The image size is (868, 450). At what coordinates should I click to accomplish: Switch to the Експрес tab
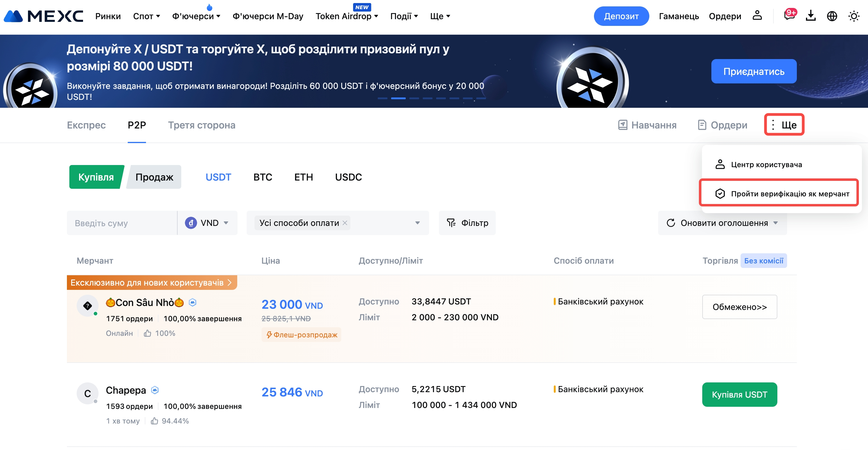pyautogui.click(x=86, y=125)
